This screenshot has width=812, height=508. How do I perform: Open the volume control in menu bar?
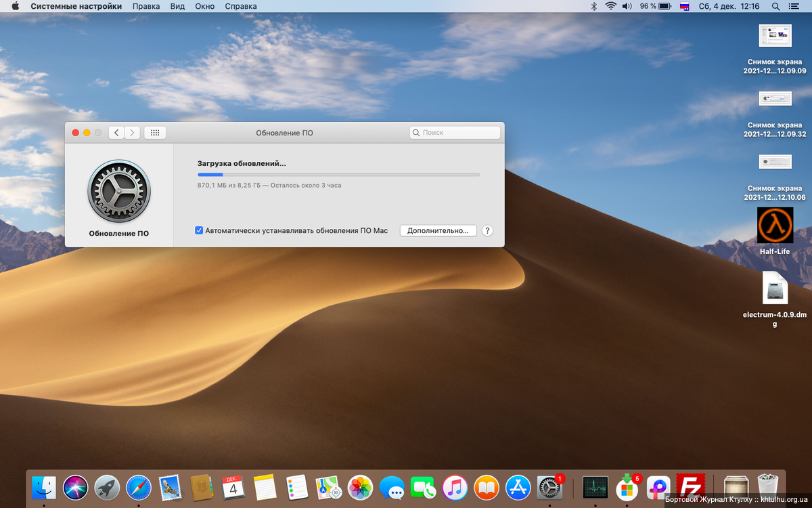627,6
